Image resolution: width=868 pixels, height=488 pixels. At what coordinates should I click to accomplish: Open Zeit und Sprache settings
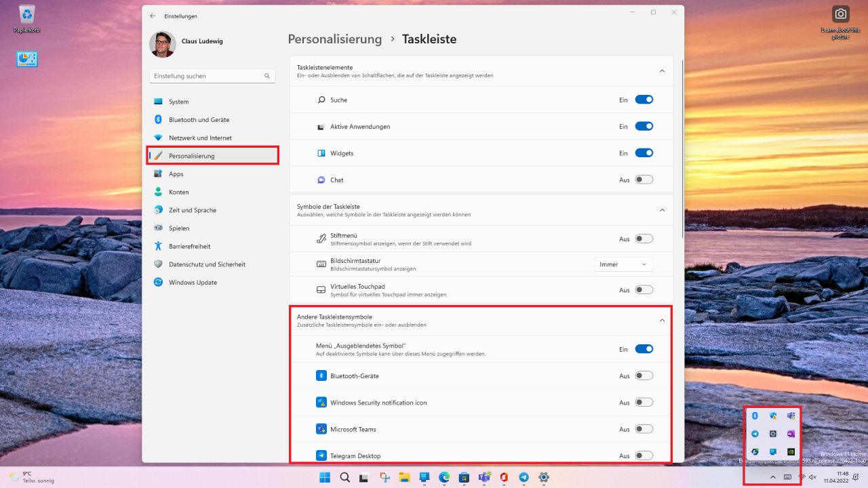[213, 210]
